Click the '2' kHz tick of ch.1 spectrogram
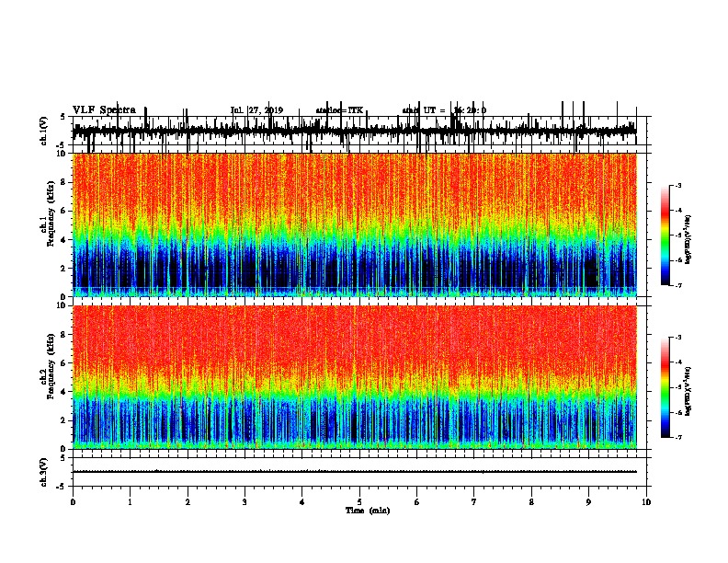Screen dimensions: 728x563 click(x=63, y=268)
